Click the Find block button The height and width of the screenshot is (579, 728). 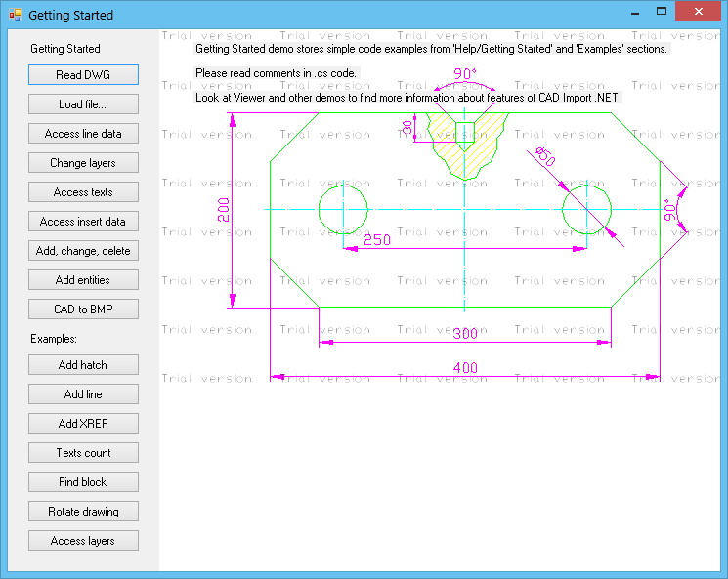83,482
